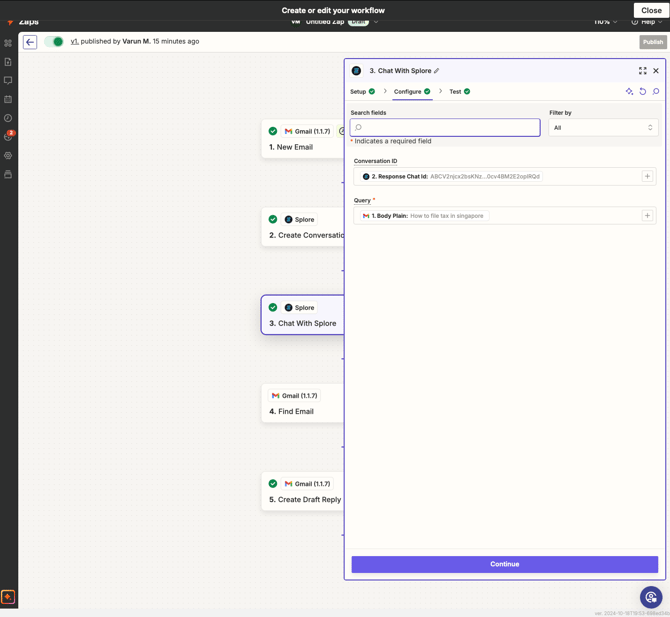Click the refresh fields icon in the panel toolbar
Viewport: 670px width, 617px height.
point(642,91)
